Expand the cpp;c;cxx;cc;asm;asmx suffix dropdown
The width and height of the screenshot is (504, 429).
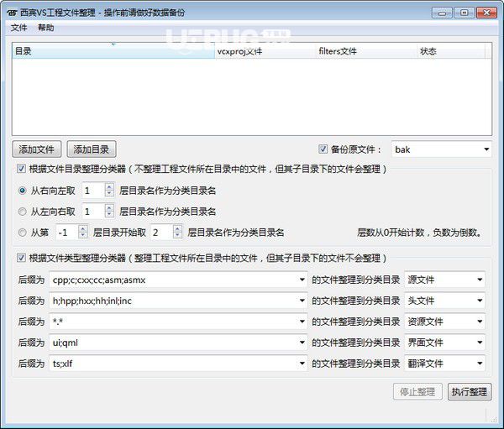pyautogui.click(x=302, y=280)
